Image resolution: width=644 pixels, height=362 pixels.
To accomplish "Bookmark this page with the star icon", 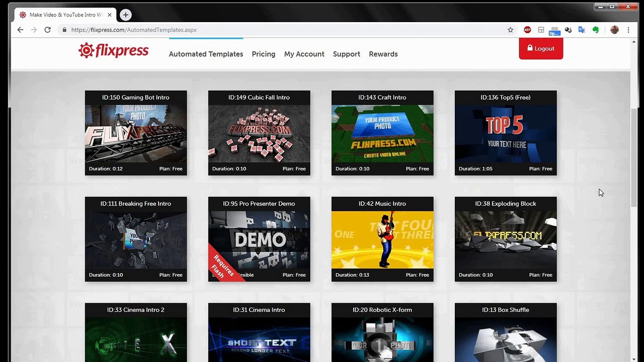I will click(x=510, y=30).
